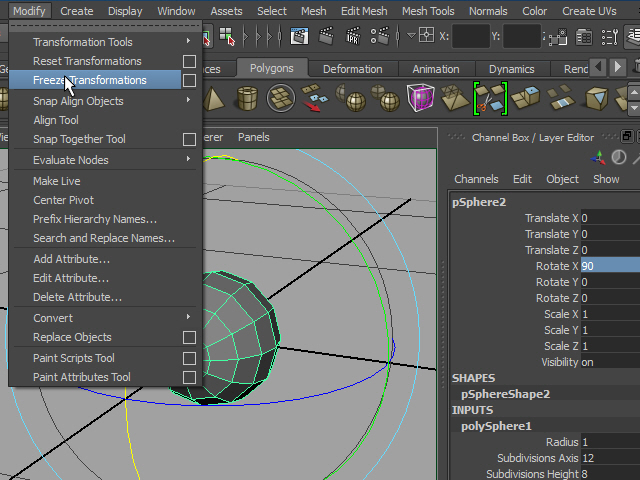The image size is (640, 480).
Task: Open Show menu in Channel Box
Action: point(606,179)
